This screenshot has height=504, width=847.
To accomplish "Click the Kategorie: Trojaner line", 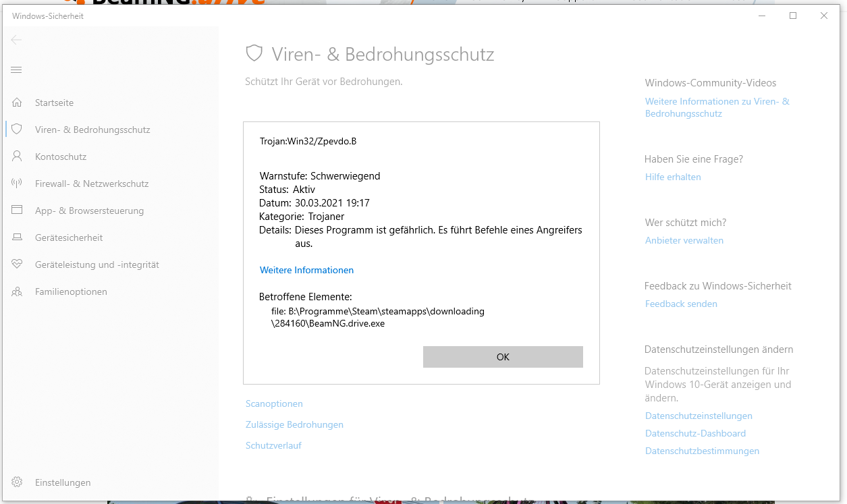I will tap(302, 216).
